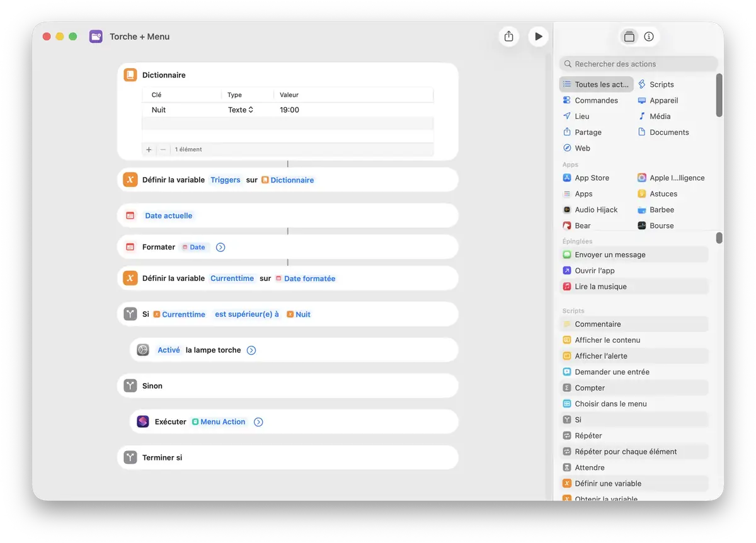Expand the Formater Date options chevron
The image size is (756, 543).
point(220,248)
